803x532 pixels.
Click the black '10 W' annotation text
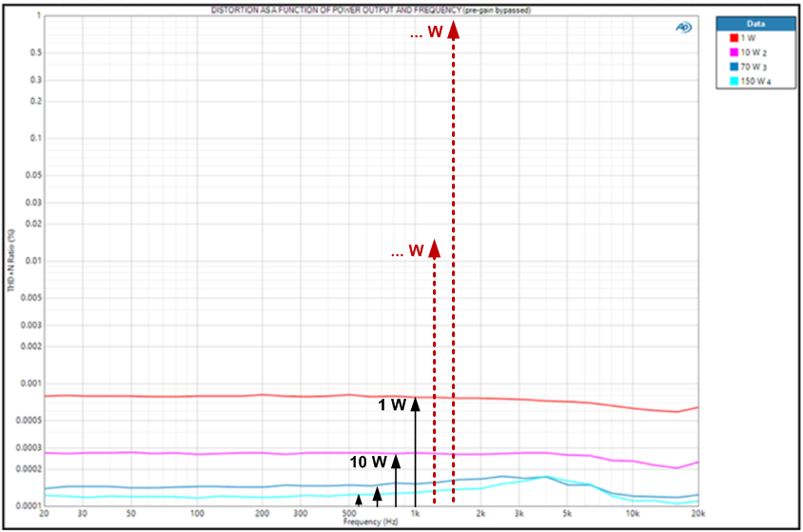tap(368, 463)
